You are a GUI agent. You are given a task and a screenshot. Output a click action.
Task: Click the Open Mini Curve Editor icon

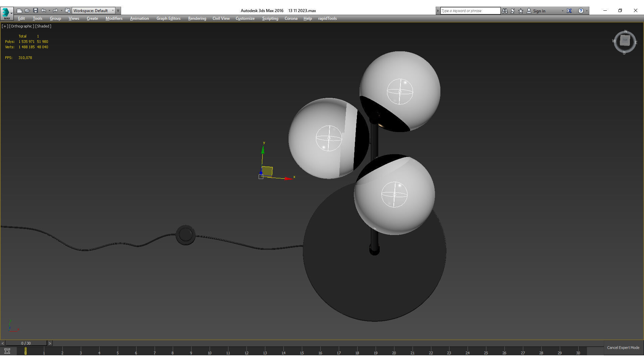click(x=7, y=351)
